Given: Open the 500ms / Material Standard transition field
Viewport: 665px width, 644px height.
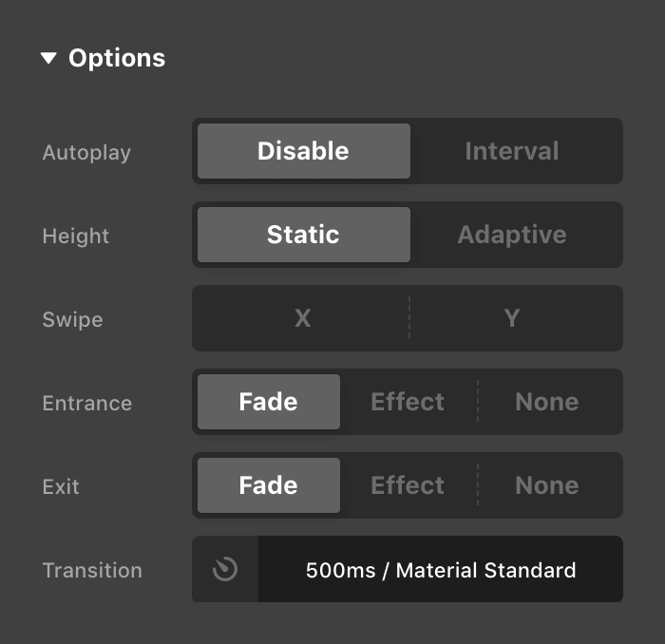Looking at the screenshot, I should [441, 570].
